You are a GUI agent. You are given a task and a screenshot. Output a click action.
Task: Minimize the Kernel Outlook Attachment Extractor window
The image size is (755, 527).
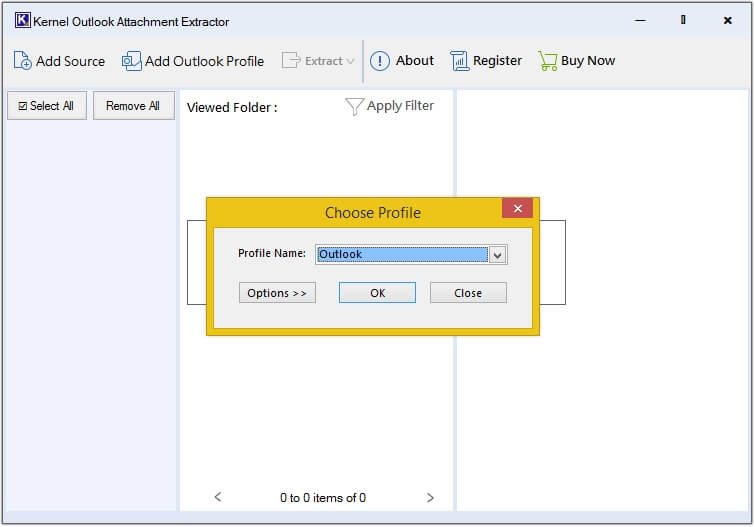pos(640,20)
